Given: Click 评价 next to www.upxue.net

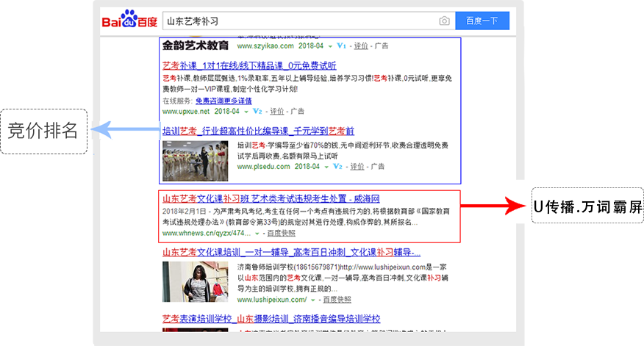Looking at the screenshot, I should pyautogui.click(x=277, y=111).
